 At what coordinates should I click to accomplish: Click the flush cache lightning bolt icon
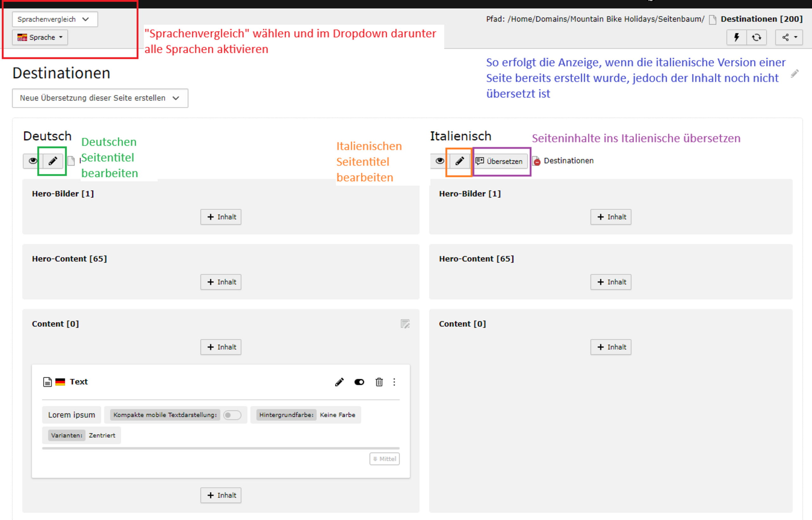click(737, 37)
